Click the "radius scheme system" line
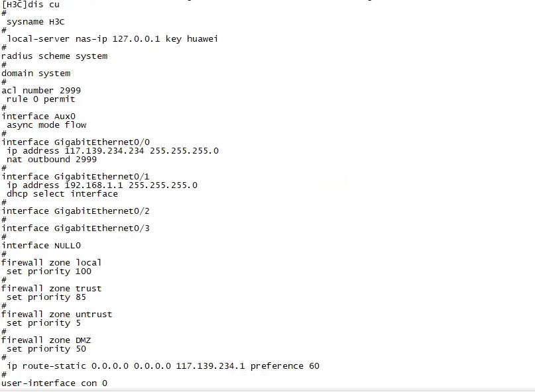This screenshot has width=535, height=392. click(54, 56)
